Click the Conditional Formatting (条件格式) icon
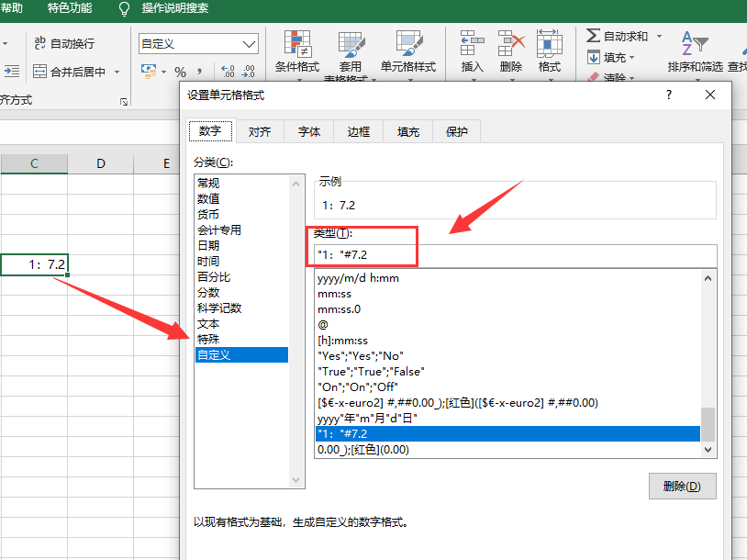The image size is (747, 560). click(x=297, y=44)
